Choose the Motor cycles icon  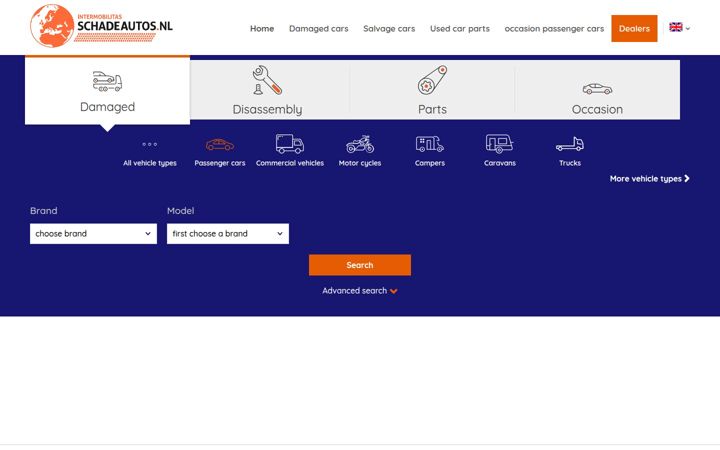click(x=360, y=144)
